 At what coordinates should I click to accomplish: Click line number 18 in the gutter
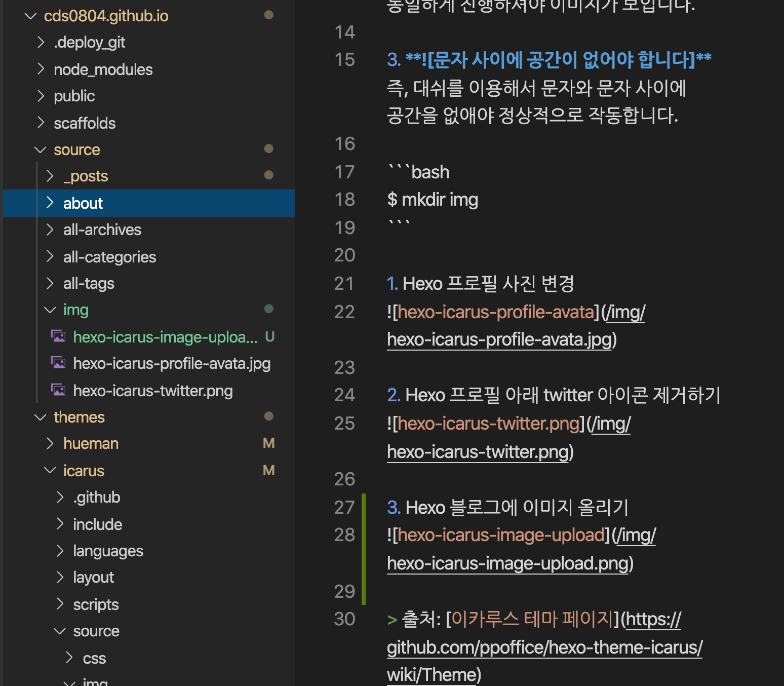345,200
